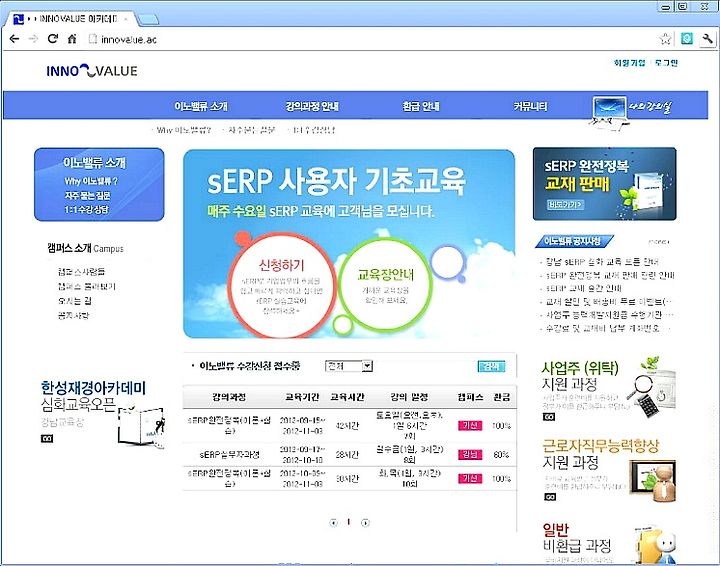Go to previous page of course list
Image resolution: width=720 pixels, height=566 pixels.
tap(334, 522)
